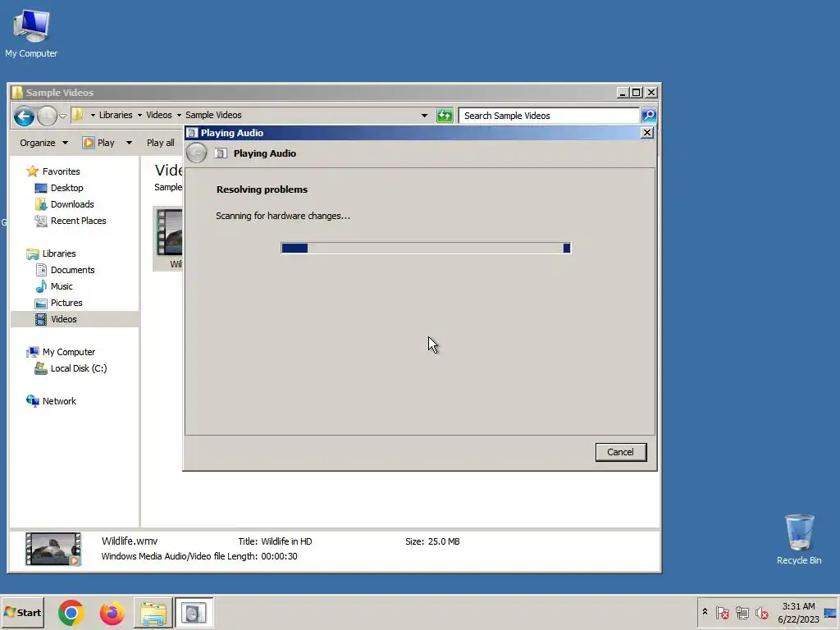Screen dimensions: 840x630
Task: Open Local Disk (C:)
Action: (79, 368)
